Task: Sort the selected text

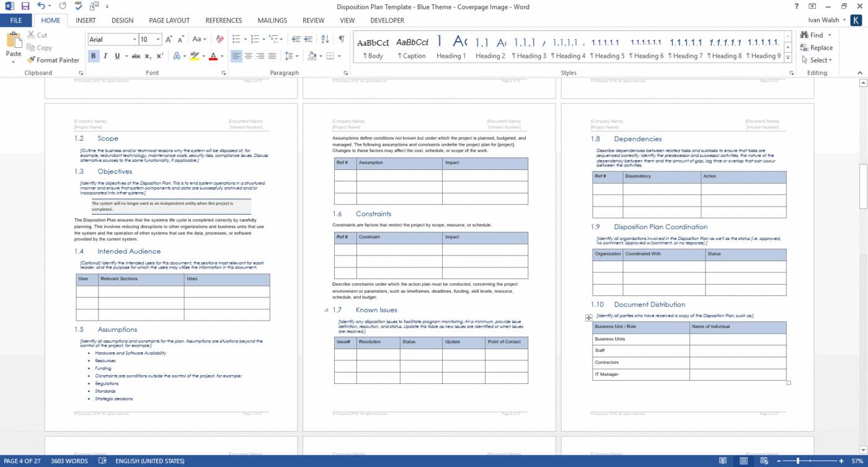Action: (324, 38)
